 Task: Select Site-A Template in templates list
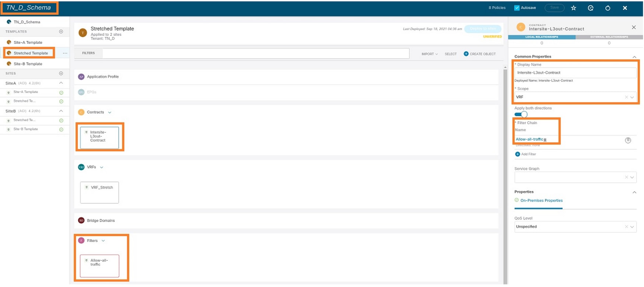coord(28,42)
